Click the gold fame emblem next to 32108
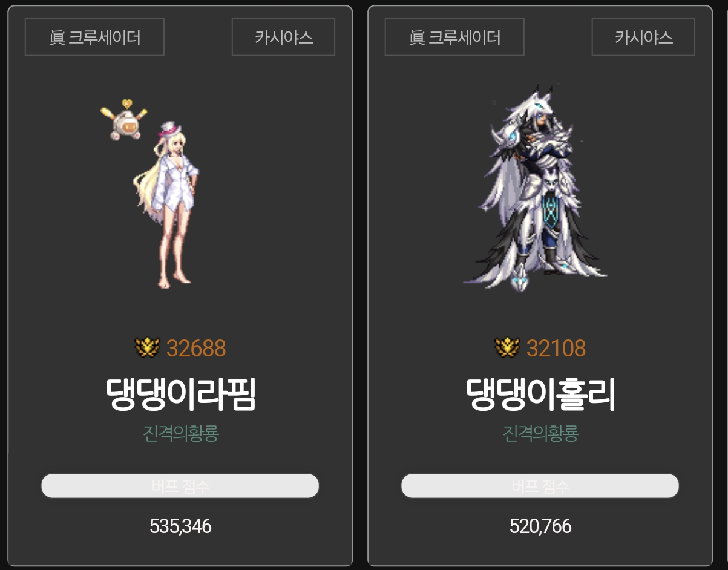This screenshot has width=728, height=570. 507,347
